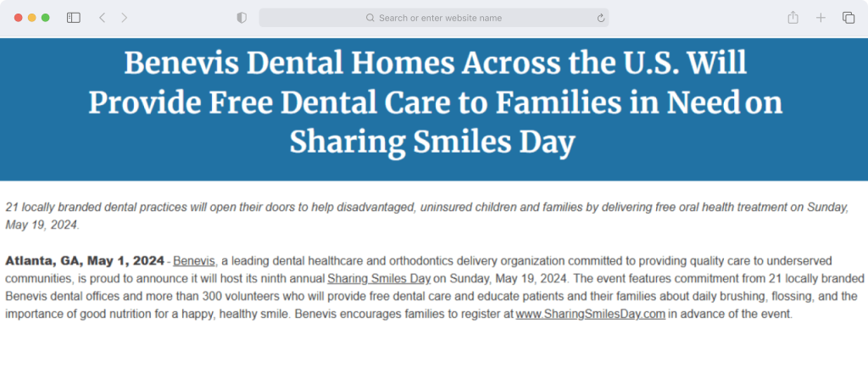Minimize the Safari window

coord(31,18)
